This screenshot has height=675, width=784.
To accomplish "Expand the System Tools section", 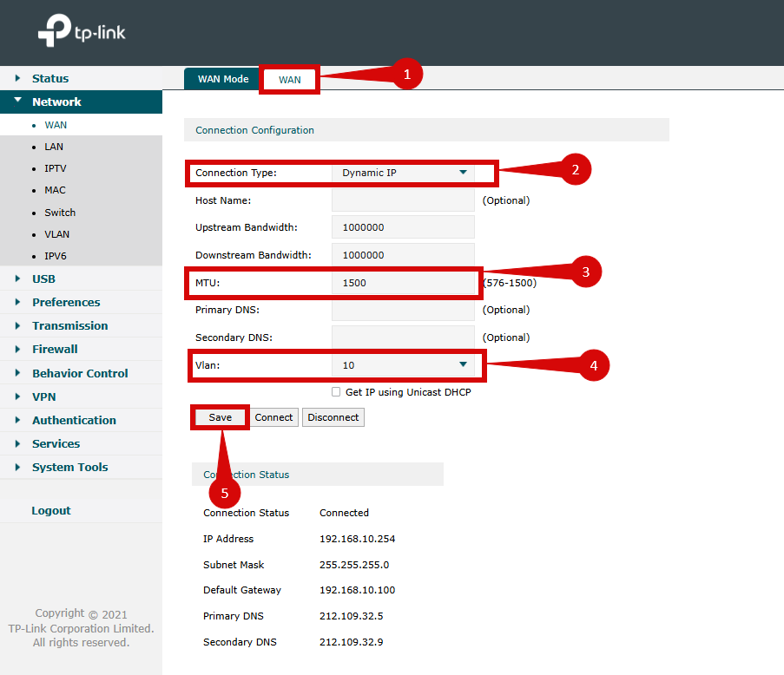I will (x=70, y=467).
